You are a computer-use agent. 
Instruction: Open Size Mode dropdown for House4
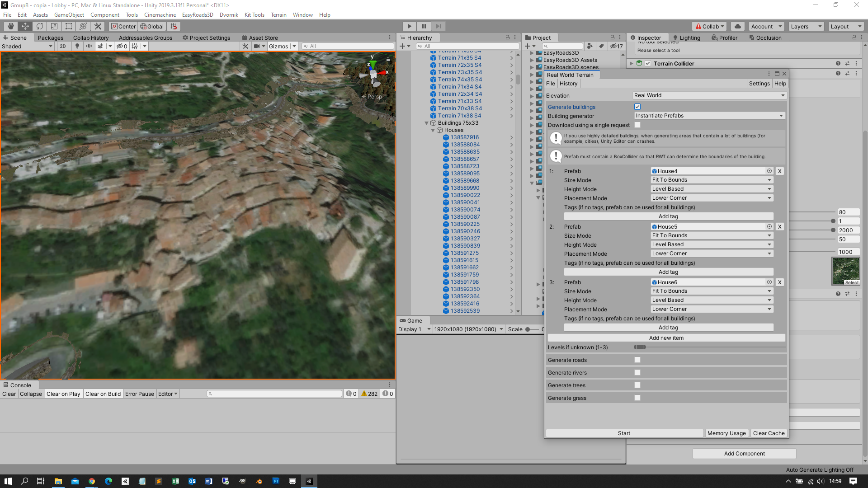point(712,180)
